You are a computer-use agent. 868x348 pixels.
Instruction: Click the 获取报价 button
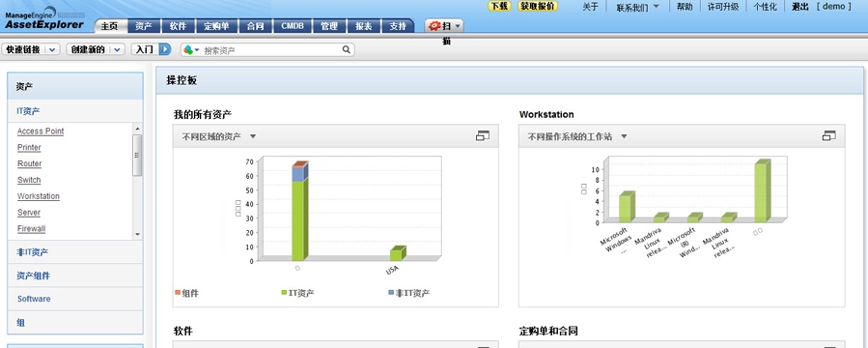[538, 6]
